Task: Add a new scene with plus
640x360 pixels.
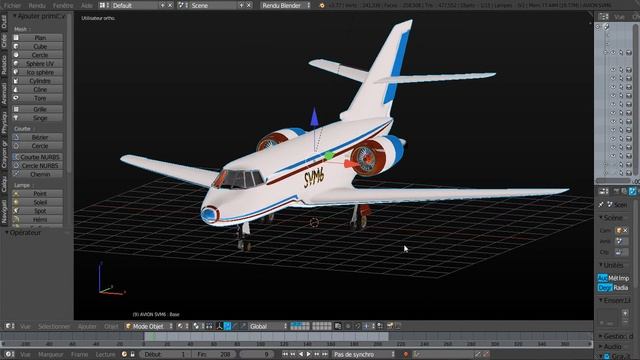Action: 241,5
